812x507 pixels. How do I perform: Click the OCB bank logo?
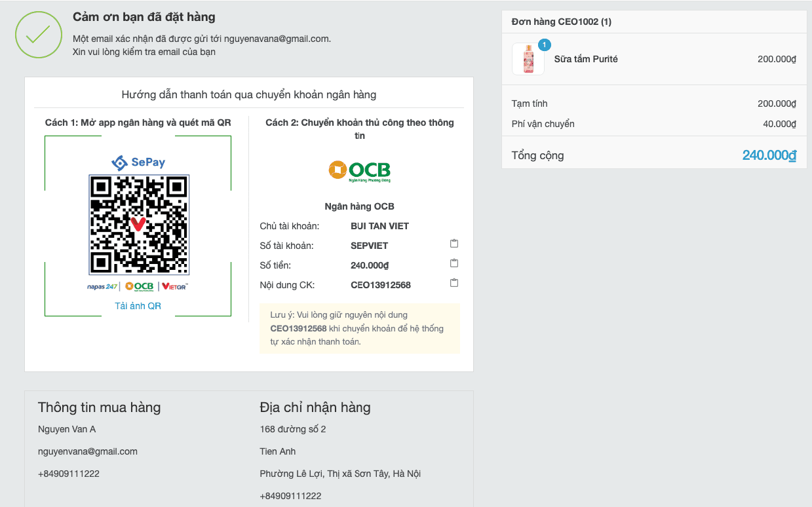coord(360,170)
